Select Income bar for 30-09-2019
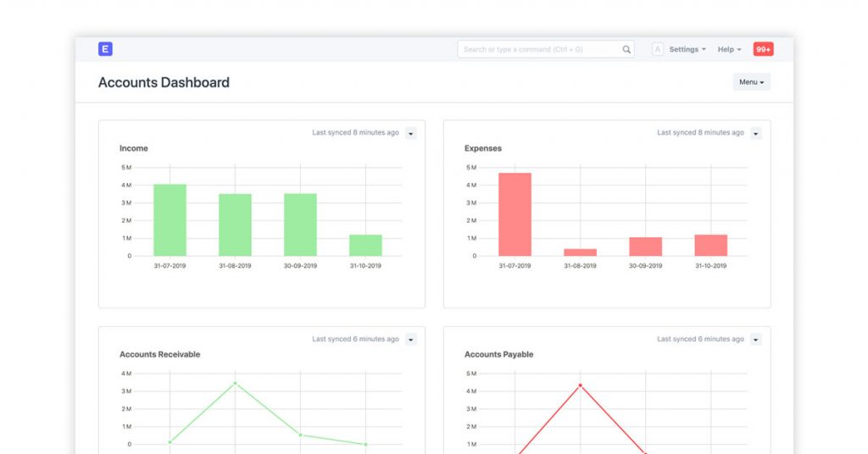The height and width of the screenshot is (454, 868). click(x=300, y=225)
